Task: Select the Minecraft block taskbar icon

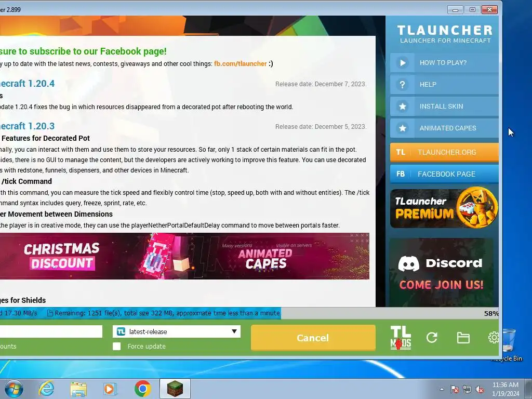Action: coord(175,389)
